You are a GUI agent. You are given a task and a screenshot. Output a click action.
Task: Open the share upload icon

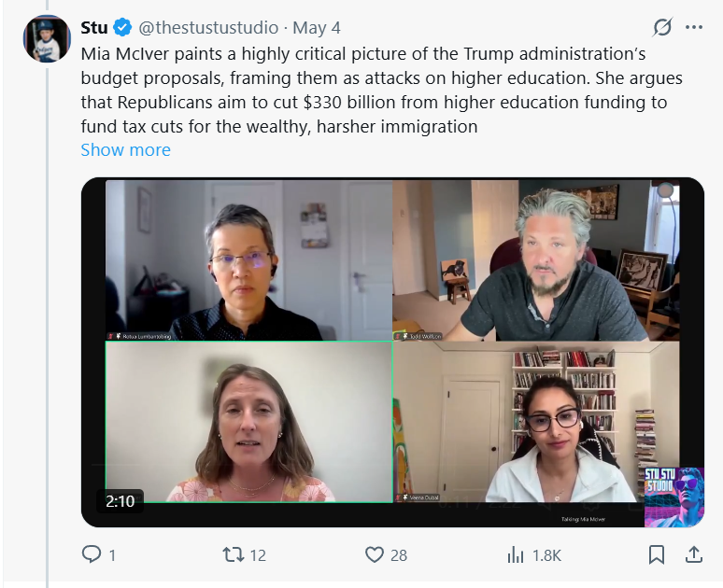coord(693,554)
